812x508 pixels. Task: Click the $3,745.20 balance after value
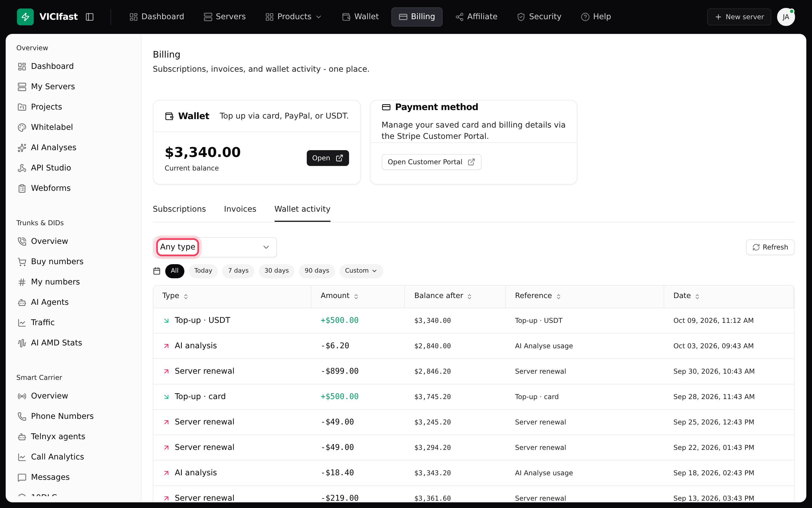(x=433, y=397)
